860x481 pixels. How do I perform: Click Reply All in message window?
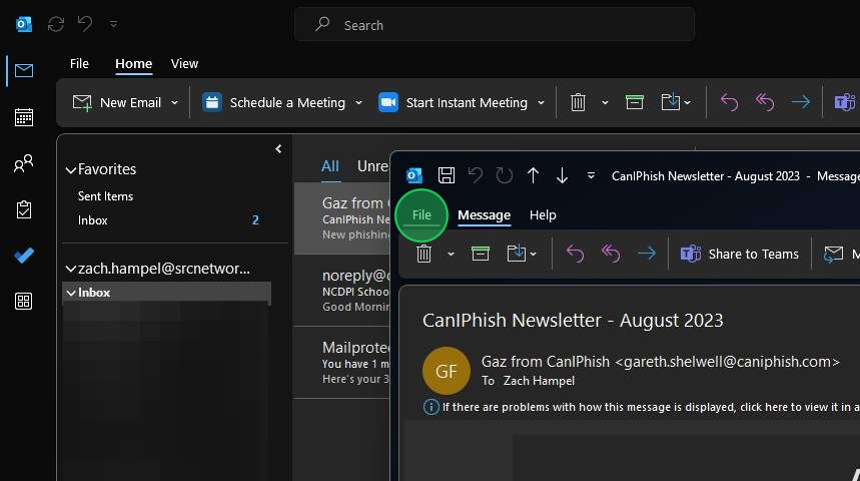click(x=610, y=253)
